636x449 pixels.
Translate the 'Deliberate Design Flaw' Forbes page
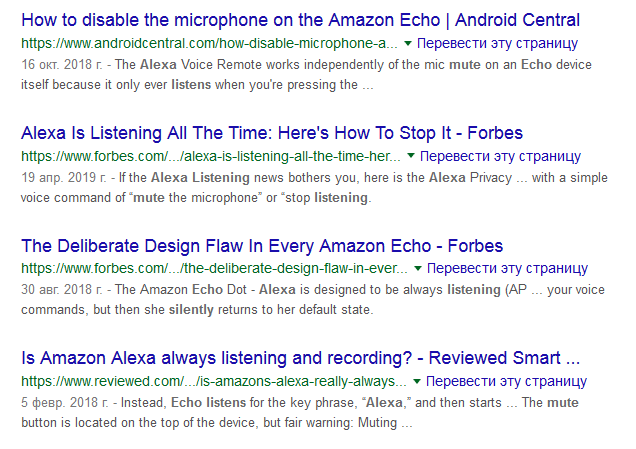(x=507, y=269)
